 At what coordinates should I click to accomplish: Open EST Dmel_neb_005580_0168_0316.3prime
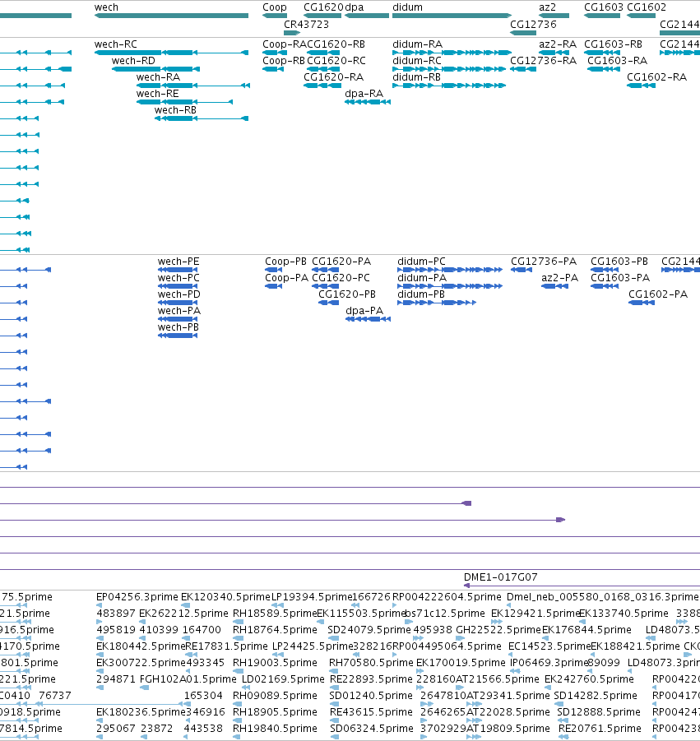click(603, 597)
